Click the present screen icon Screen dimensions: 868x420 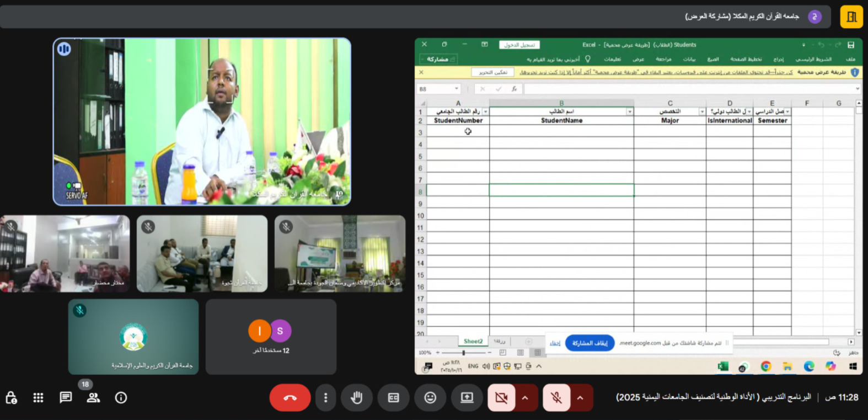coord(467,398)
